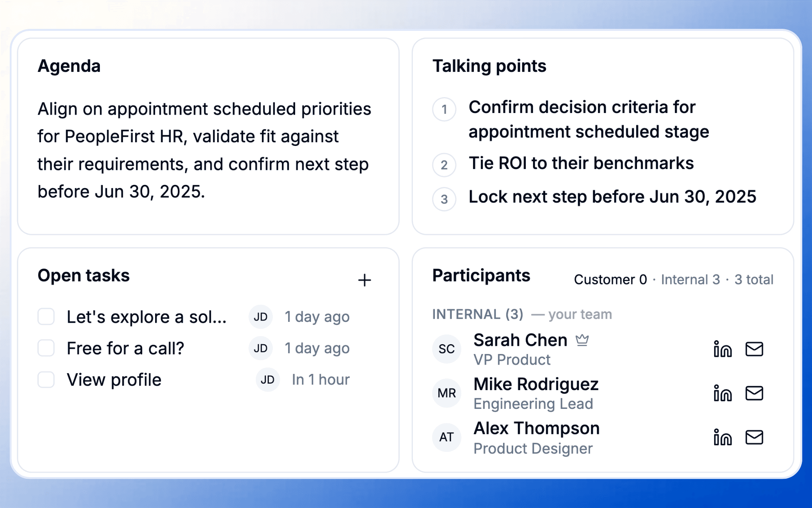Show all 3 total participants

tap(754, 280)
